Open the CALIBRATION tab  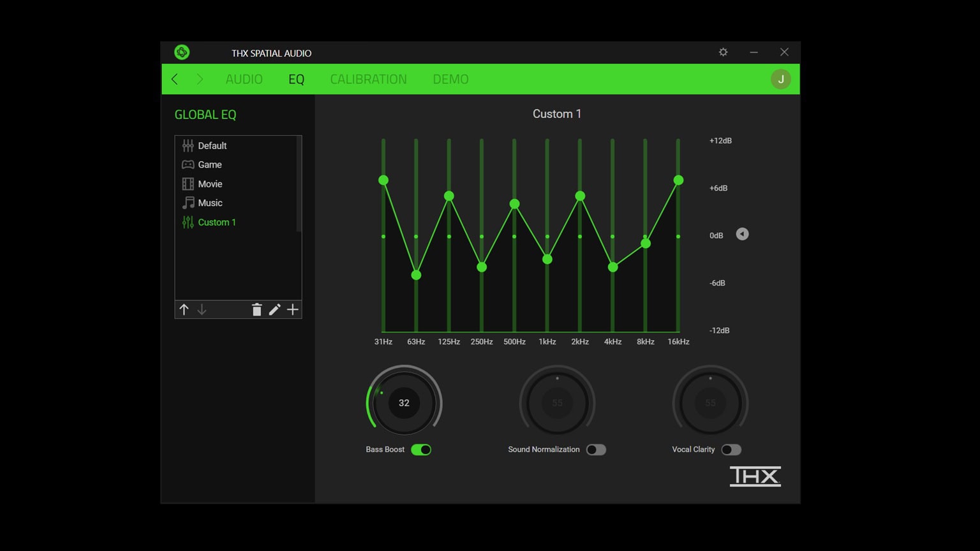point(368,79)
